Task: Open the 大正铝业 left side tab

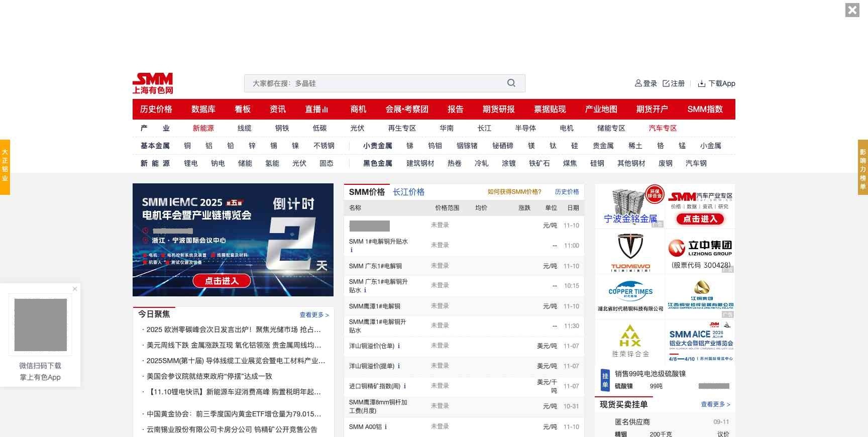Action: click(x=5, y=167)
